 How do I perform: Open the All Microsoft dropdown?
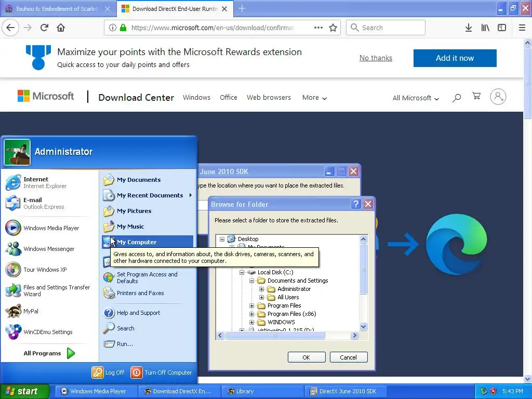pos(416,98)
